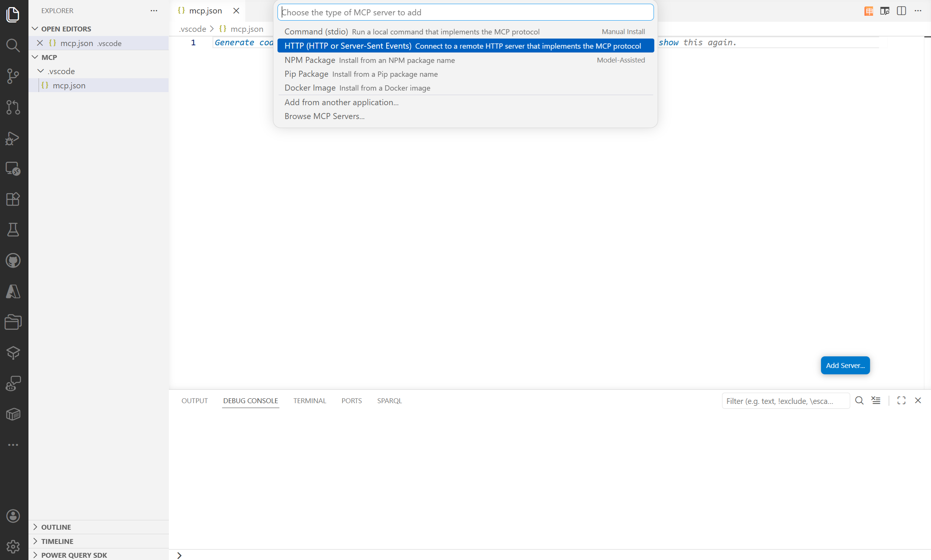Switch to the Output panel tab
931x560 pixels.
pos(194,401)
